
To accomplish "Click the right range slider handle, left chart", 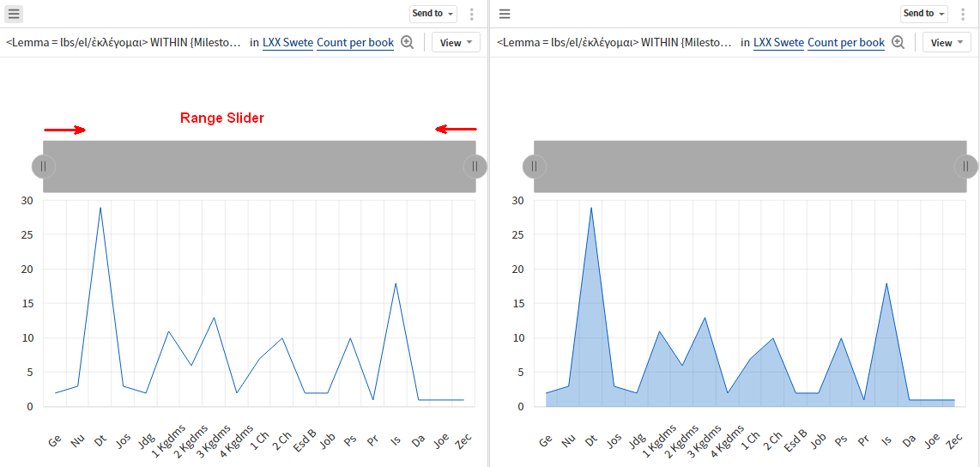I will 475,167.
